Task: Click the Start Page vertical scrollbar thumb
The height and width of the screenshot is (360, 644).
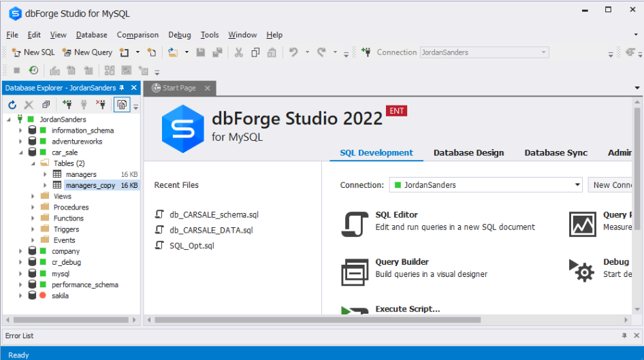Action: pyautogui.click(x=637, y=168)
